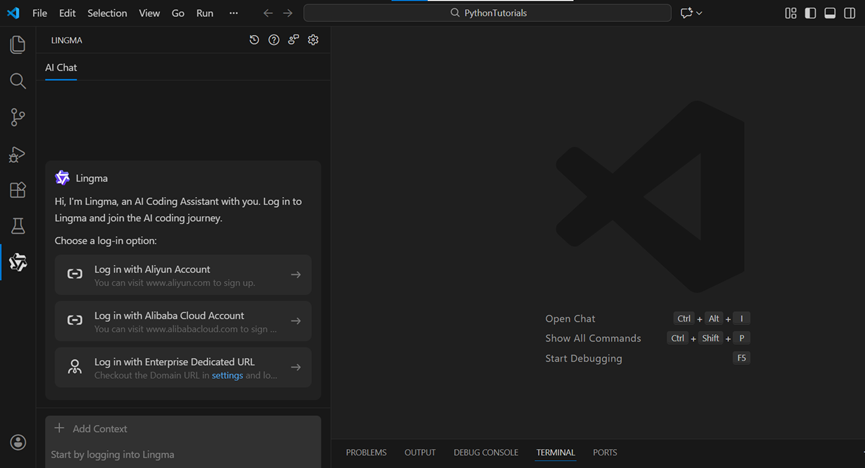Open the Edit menu
865x468 pixels.
coord(67,13)
